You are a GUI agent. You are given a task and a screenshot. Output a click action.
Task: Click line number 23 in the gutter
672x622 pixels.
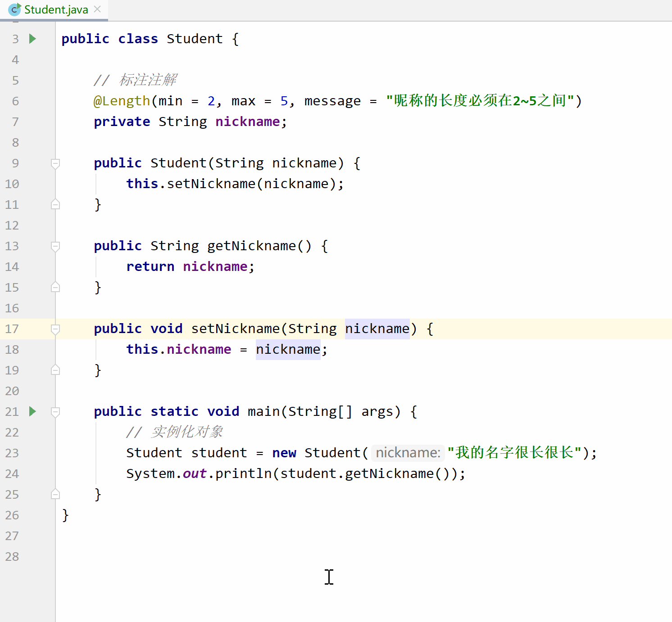[12, 453]
